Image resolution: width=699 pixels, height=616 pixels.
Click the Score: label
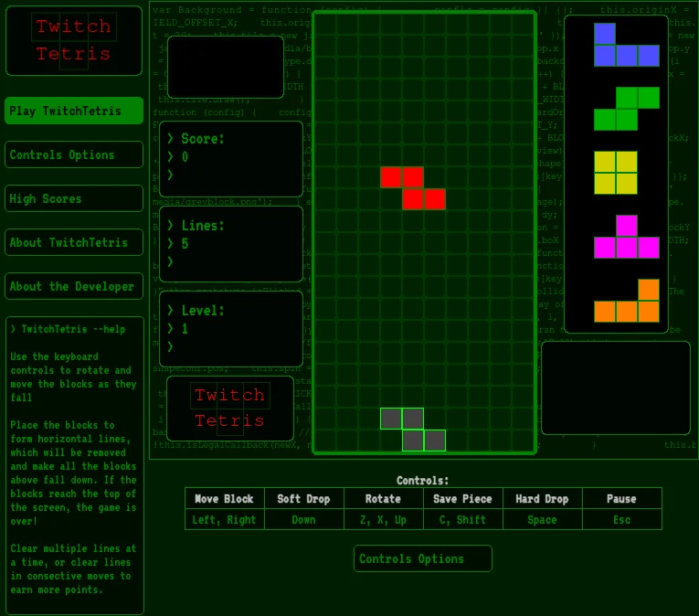click(x=202, y=139)
